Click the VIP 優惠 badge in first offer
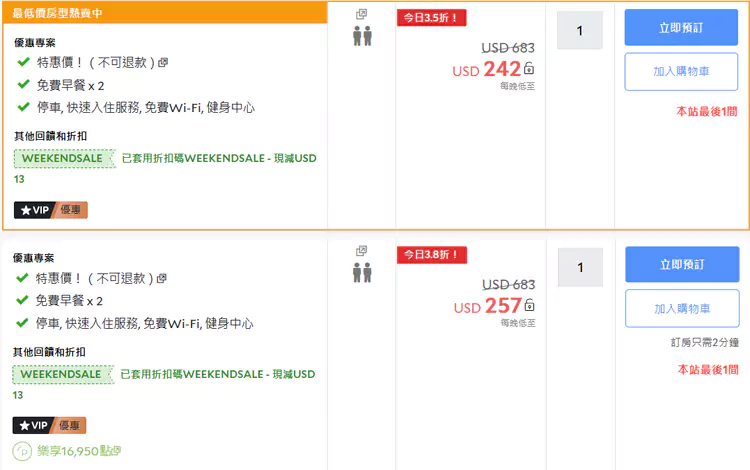This screenshot has height=470, width=750. pyautogui.click(x=51, y=210)
